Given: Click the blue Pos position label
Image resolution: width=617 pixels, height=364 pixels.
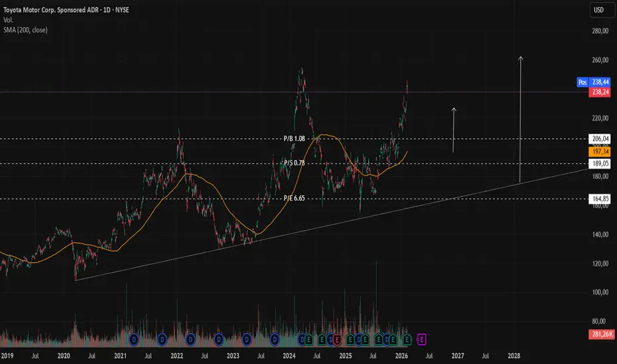Looking at the screenshot, I should click(x=583, y=82).
